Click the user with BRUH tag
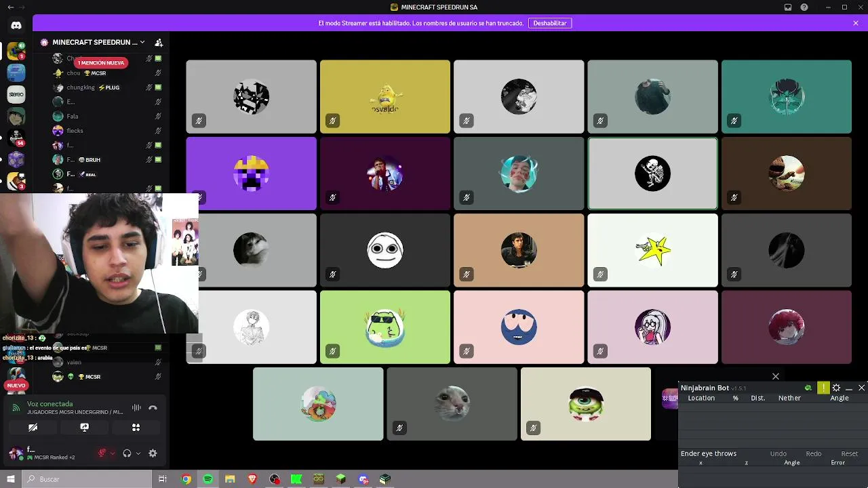Viewport: 868px width, 488px height. [107, 160]
